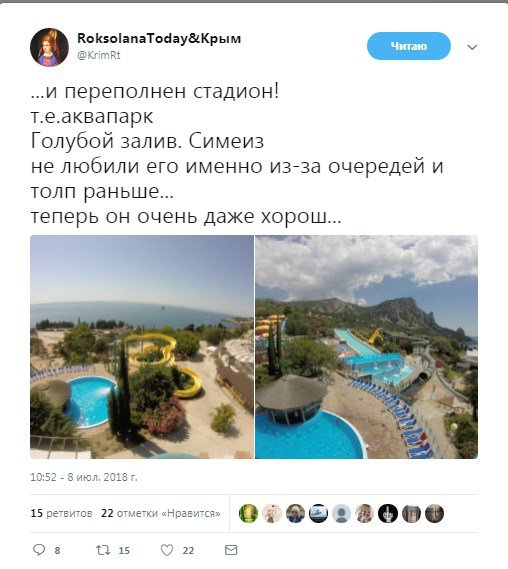Open the tweet timestamp 10:52 - 8 июл. 2018

(x=84, y=477)
